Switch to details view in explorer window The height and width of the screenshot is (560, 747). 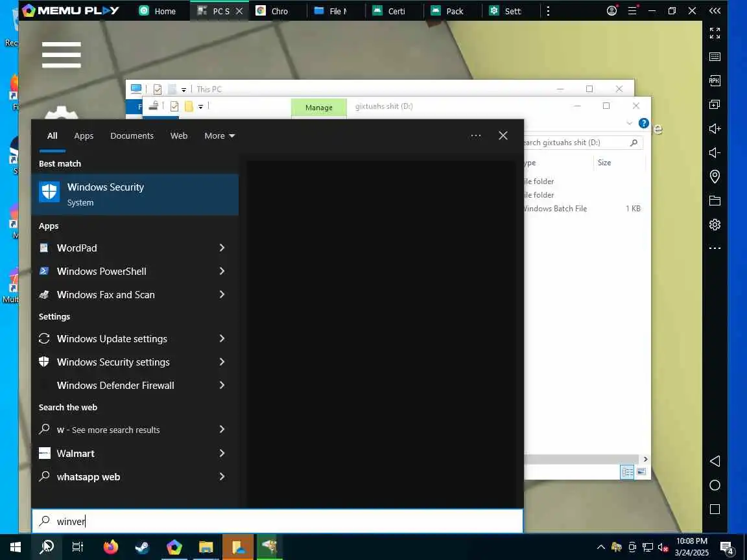pos(628,472)
